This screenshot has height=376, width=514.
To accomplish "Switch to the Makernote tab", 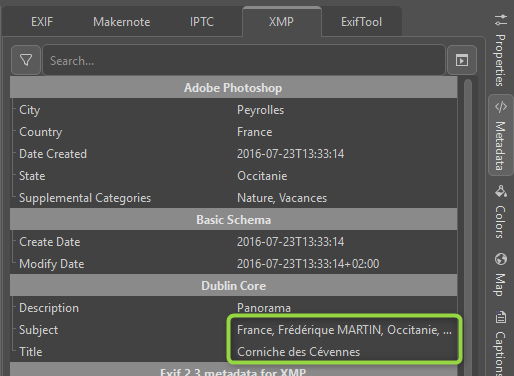I will pyautogui.click(x=122, y=22).
